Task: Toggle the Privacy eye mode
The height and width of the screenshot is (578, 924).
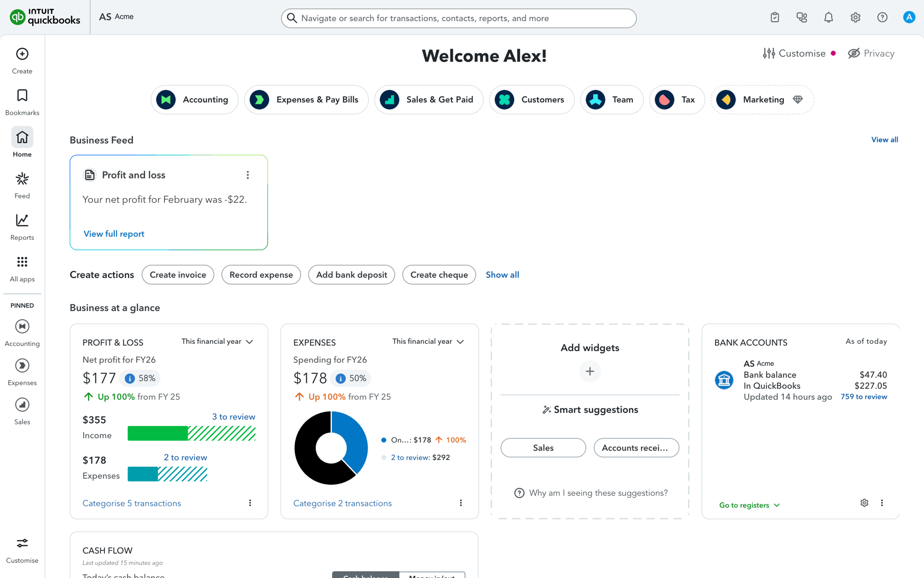Action: coord(871,53)
